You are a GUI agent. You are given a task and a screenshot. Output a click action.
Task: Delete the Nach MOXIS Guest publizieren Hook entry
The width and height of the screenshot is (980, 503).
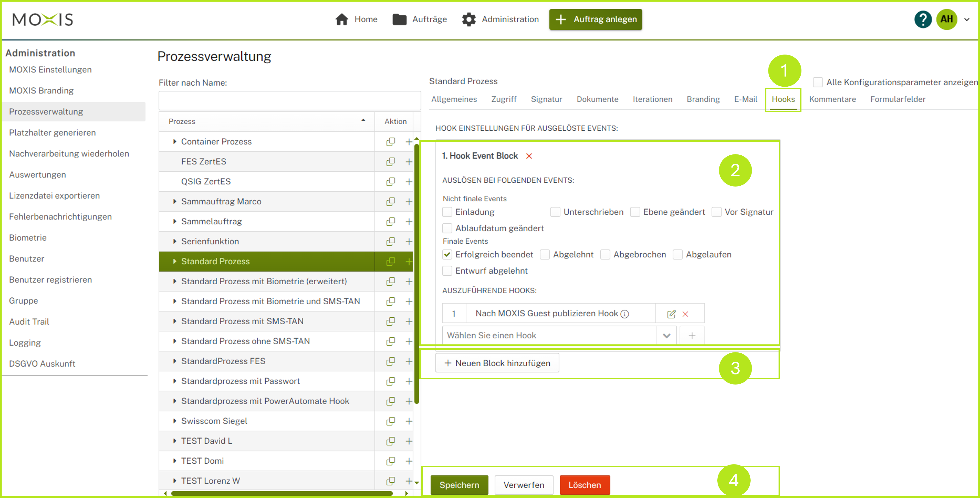coord(685,314)
